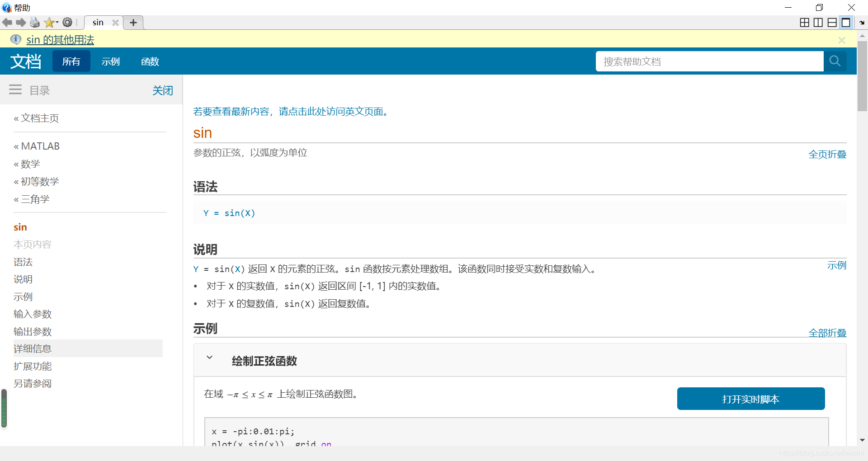Add a new tab with the plus button
868x461 pixels.
[133, 23]
